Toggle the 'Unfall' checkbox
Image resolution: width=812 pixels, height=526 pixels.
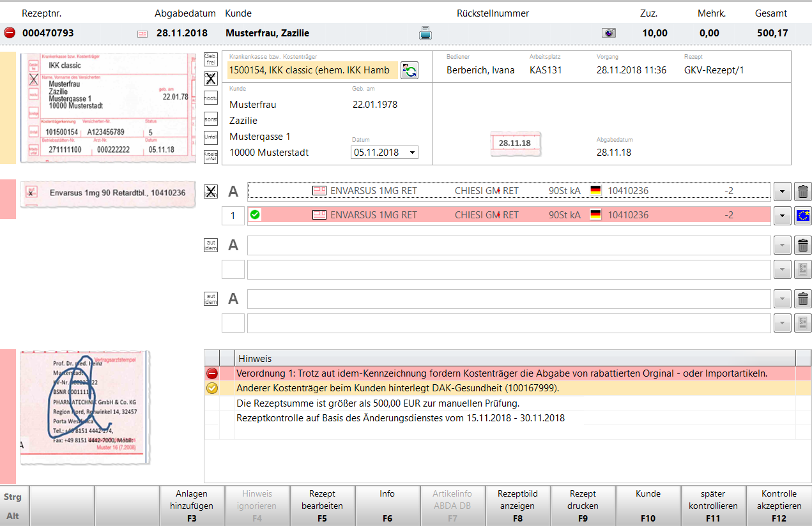pos(210,137)
